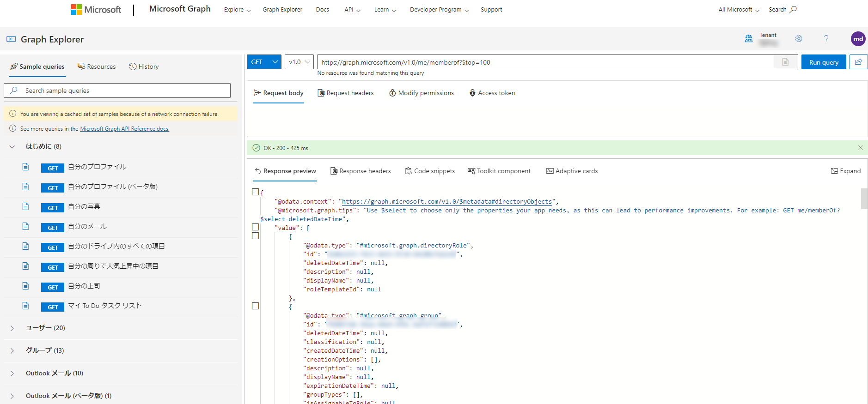Click the query URL input field
This screenshot has width=868, height=404.
pyautogui.click(x=545, y=62)
